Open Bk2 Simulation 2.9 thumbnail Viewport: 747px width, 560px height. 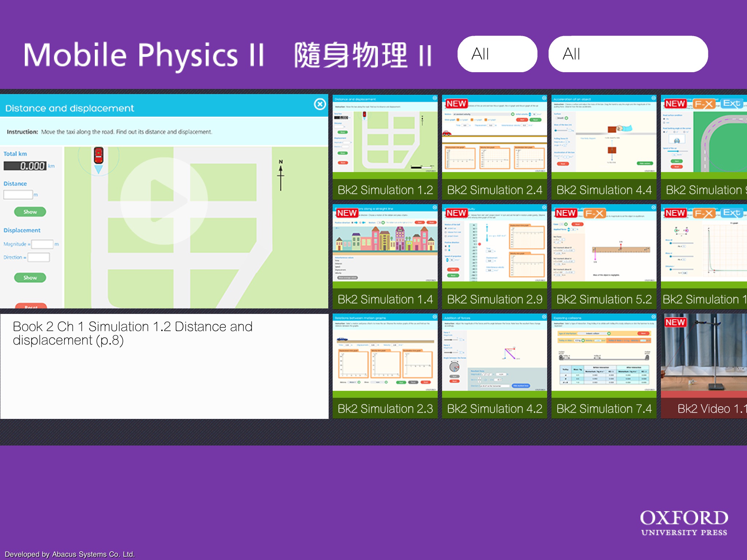494,256
